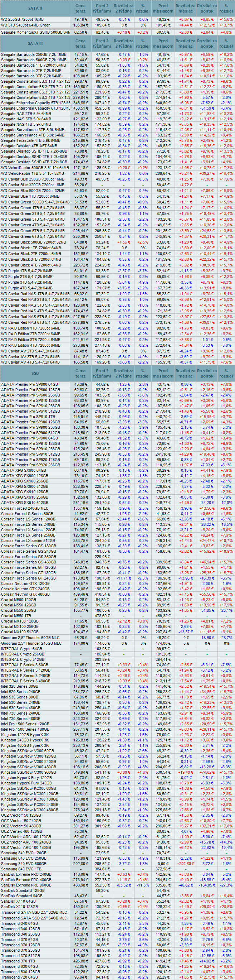Click the WD Caviar Green 6TB name
The image size is (235, 980).
tap(33, 236)
